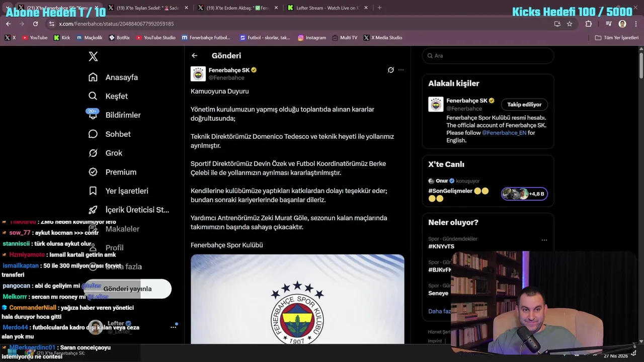Open the YouTube bookmark
The image size is (644, 362).
pos(35,38)
